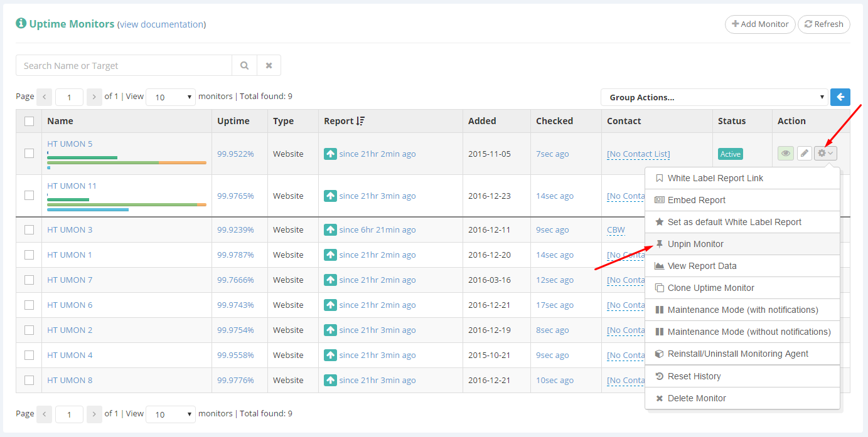Click the up-status icon in HT UMON 8 row

(330, 380)
